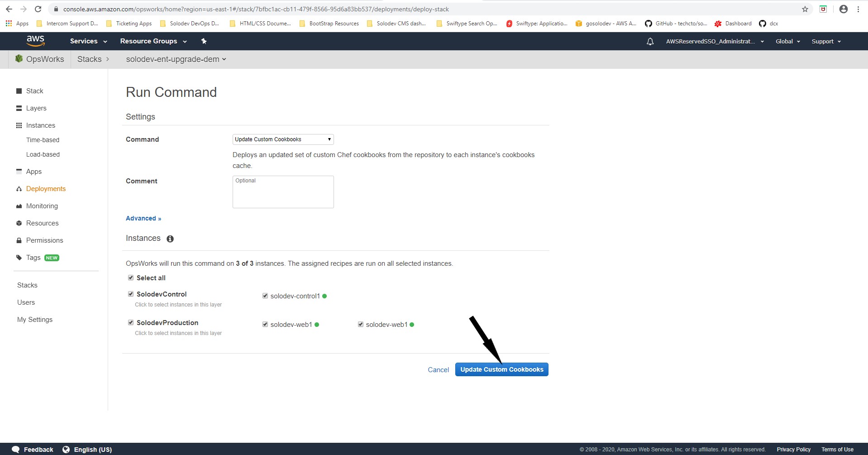Click the red browser extension icon
The height and width of the screenshot is (455, 868).
click(x=823, y=9)
